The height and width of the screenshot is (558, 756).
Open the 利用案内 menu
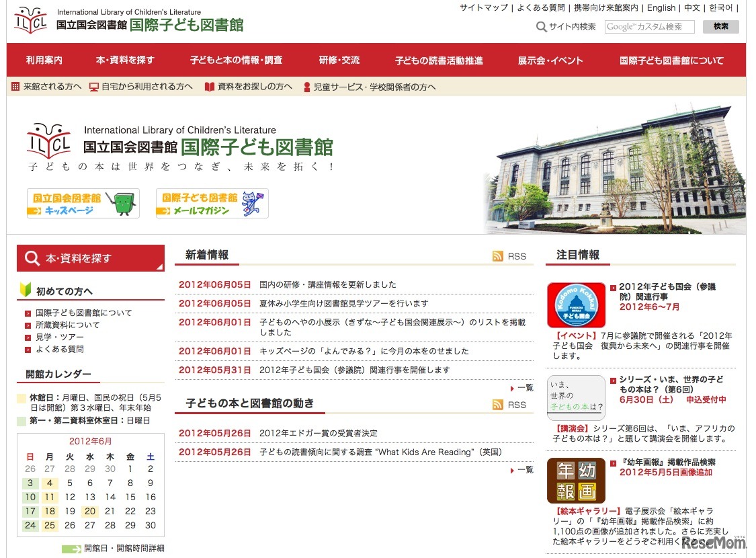44,61
